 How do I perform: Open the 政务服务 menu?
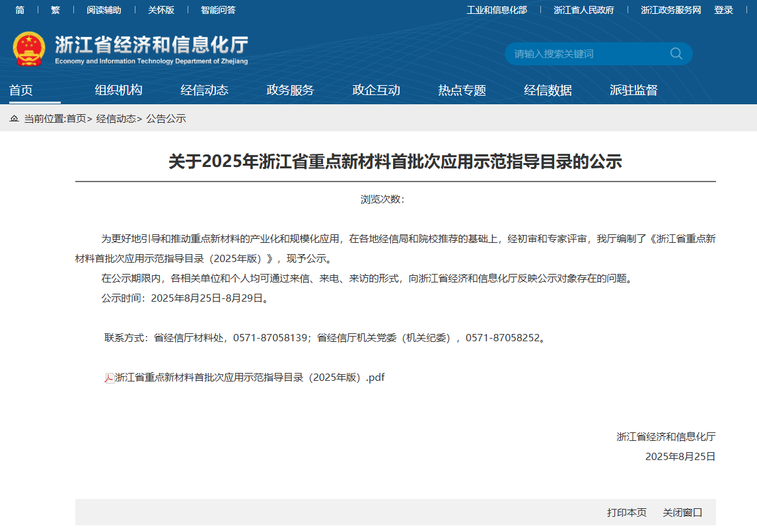290,90
